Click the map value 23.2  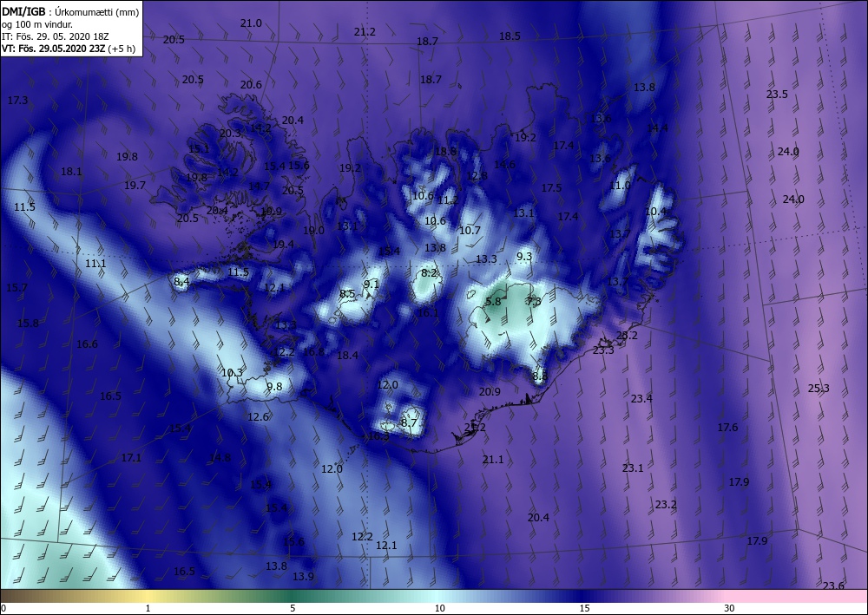[x=666, y=504]
